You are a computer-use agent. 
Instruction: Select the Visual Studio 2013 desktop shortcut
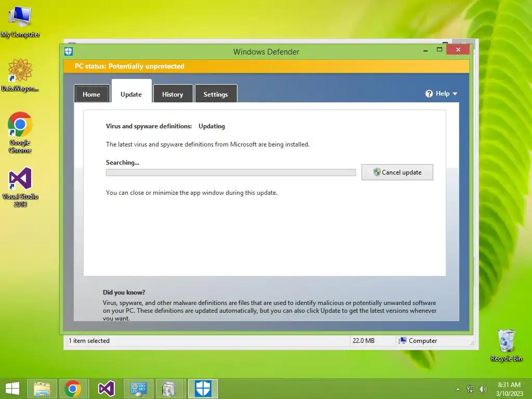pyautogui.click(x=20, y=187)
